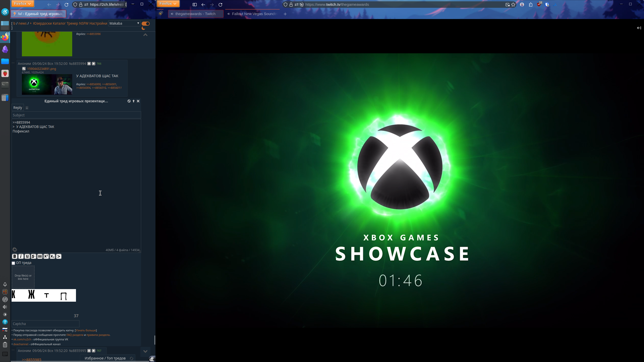The height and width of the screenshot is (362, 644).
Task: Hide post №8855994 with X icon
Action: point(89,64)
